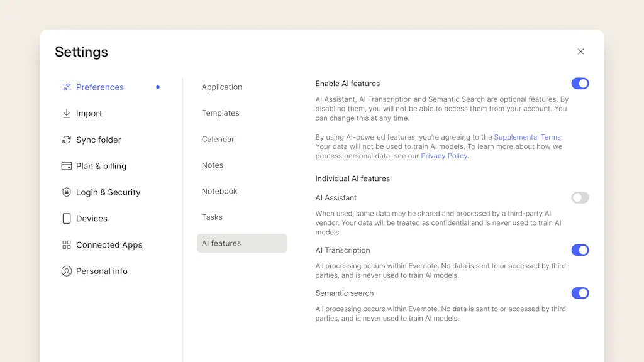Select the Preferences sliders icon in sidebar
The image size is (644, 362).
pyautogui.click(x=66, y=87)
